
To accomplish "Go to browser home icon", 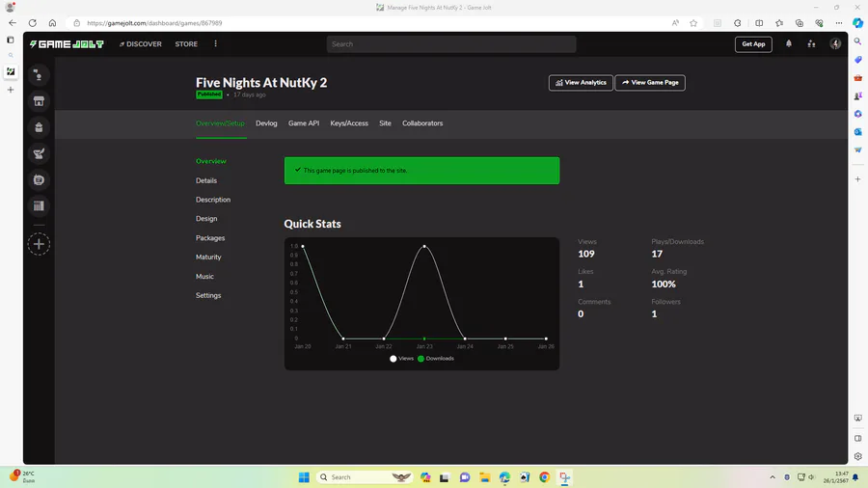I will [x=52, y=23].
